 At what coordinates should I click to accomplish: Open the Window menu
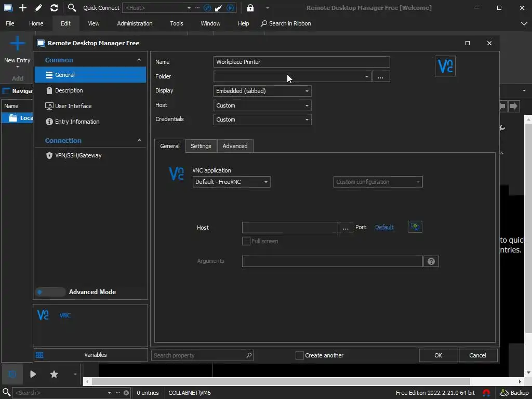pos(210,23)
